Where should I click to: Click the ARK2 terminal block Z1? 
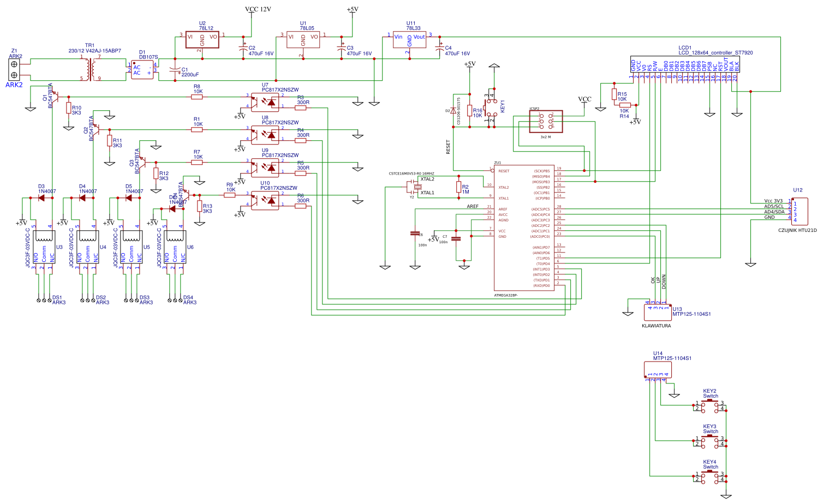(15, 69)
